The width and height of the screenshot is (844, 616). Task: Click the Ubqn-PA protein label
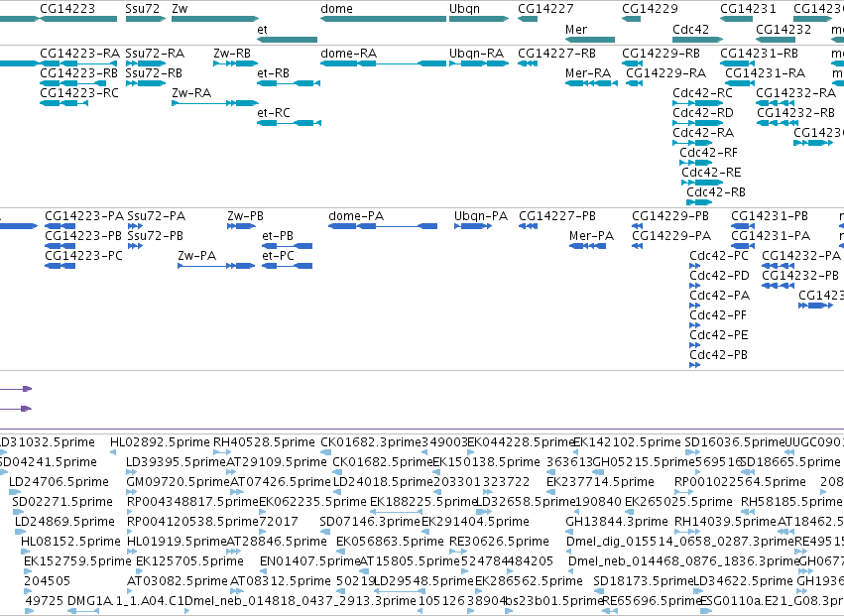click(481, 216)
